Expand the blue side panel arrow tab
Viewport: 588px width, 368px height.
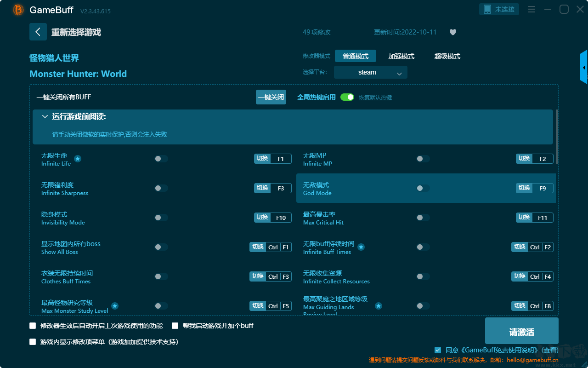tap(584, 67)
